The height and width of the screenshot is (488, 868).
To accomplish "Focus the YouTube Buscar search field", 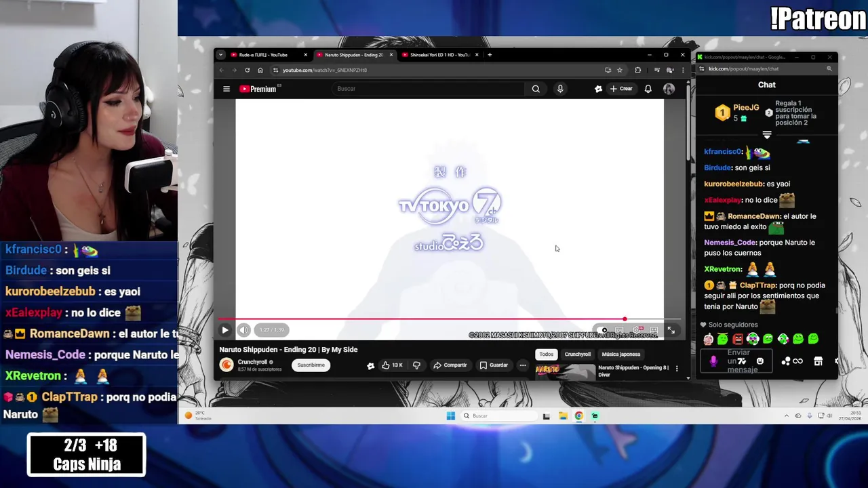I will tap(427, 89).
